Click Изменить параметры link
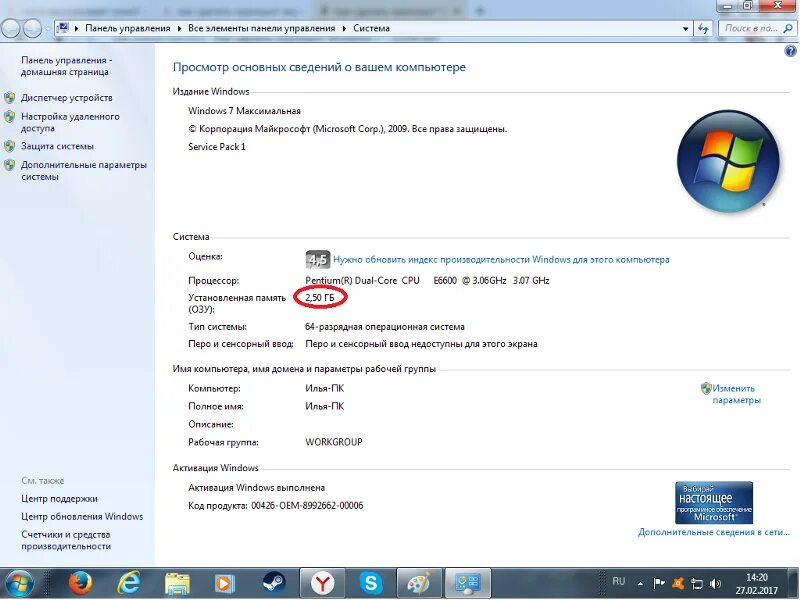The image size is (800, 600). coord(736,394)
